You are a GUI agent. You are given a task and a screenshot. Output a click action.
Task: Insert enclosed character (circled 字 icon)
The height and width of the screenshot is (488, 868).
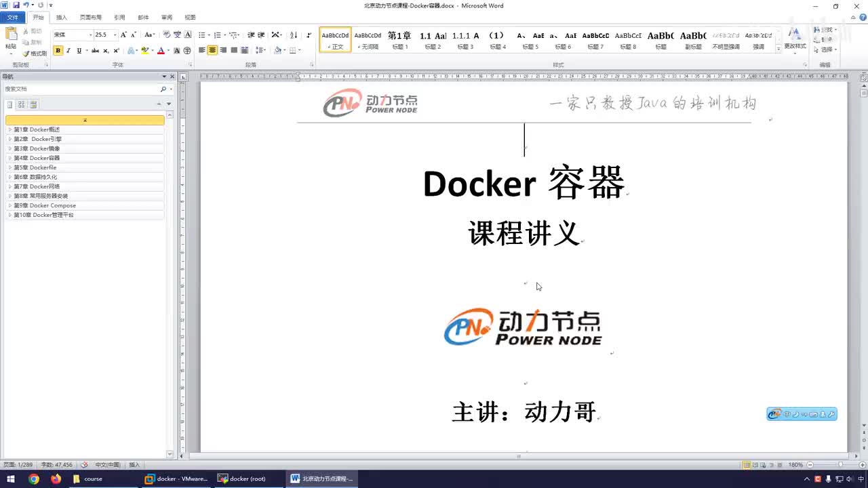click(187, 51)
